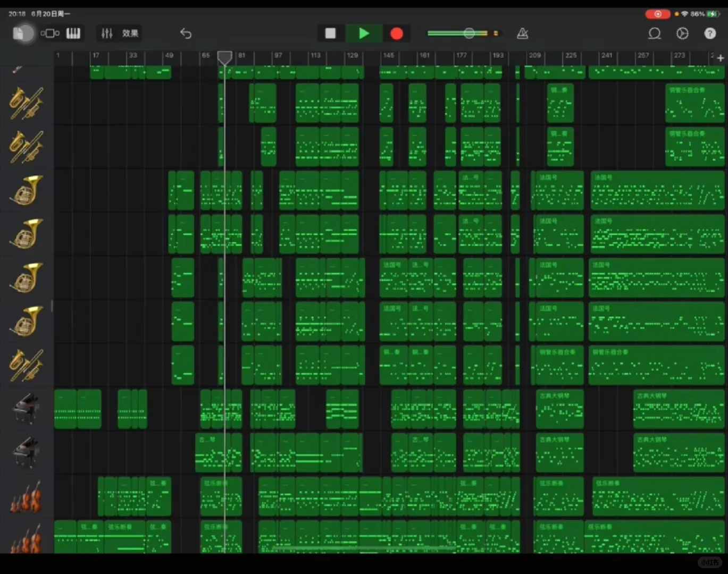This screenshot has width=728, height=574.
Task: Stop playback with the square button
Action: tap(330, 33)
